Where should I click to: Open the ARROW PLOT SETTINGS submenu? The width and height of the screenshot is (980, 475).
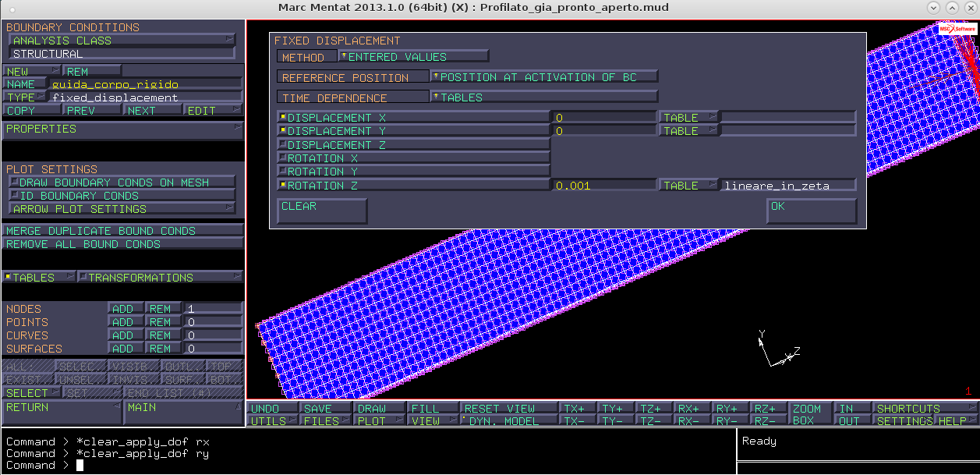tap(122, 209)
